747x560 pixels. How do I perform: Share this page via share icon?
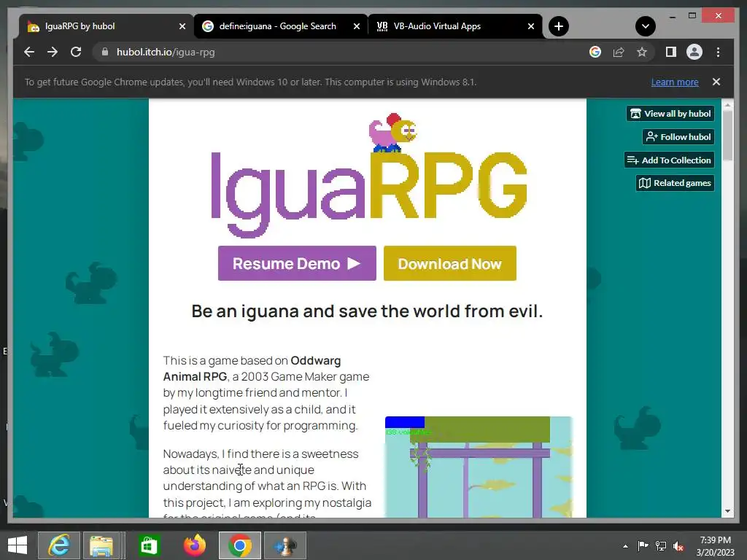619,52
